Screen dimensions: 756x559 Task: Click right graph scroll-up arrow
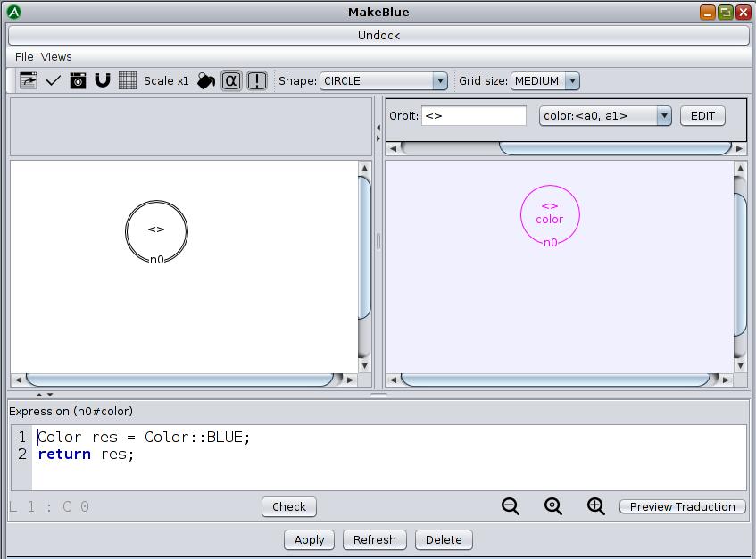click(740, 169)
